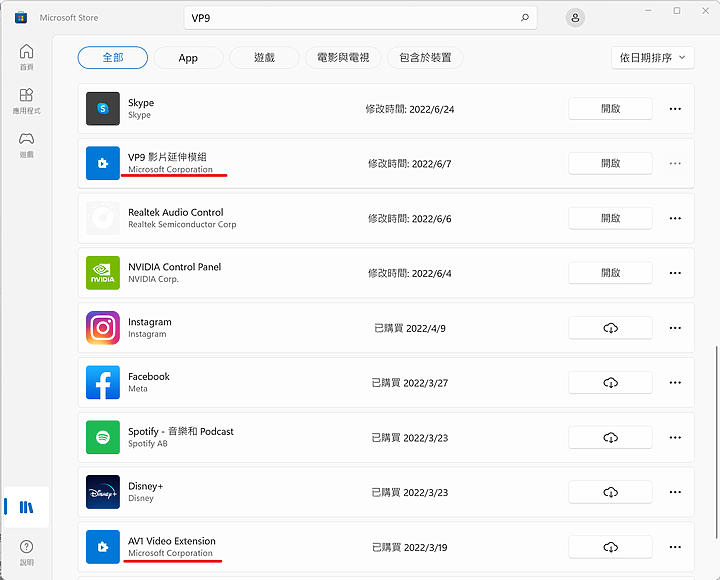Click the NVIDIA Control Panel icon
This screenshot has height=580, width=720.
[x=103, y=273]
